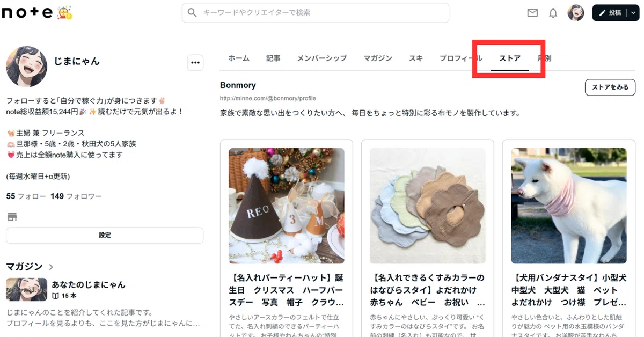Switch to the メンバーシップ tab
The height and width of the screenshot is (337, 644).
click(x=322, y=58)
